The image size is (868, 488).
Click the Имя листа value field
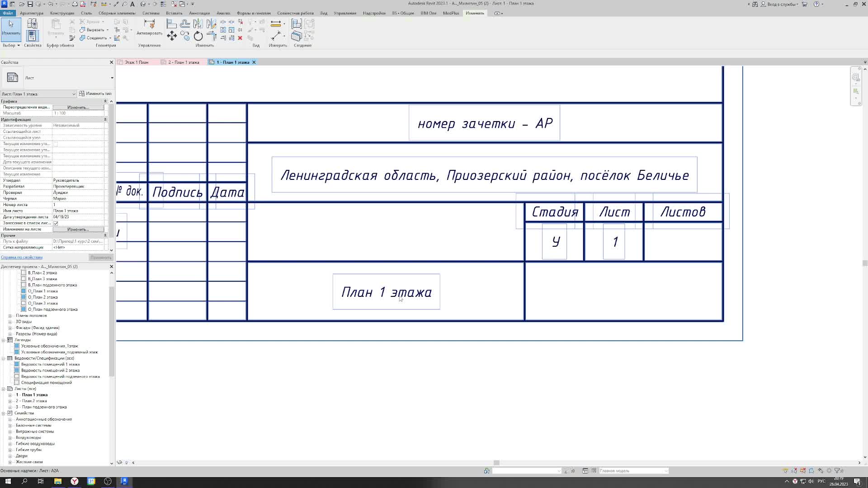(79, 211)
